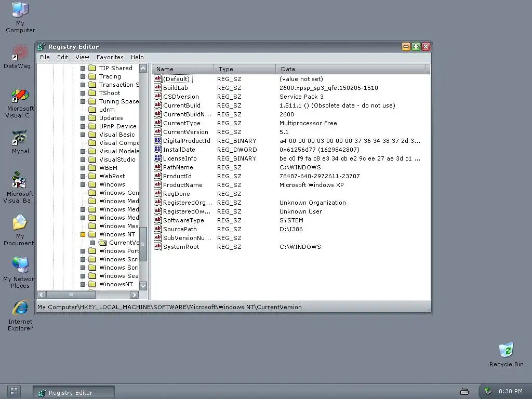Open the Recycle Bin
Screen dimensions: 532x399
click(x=506, y=354)
